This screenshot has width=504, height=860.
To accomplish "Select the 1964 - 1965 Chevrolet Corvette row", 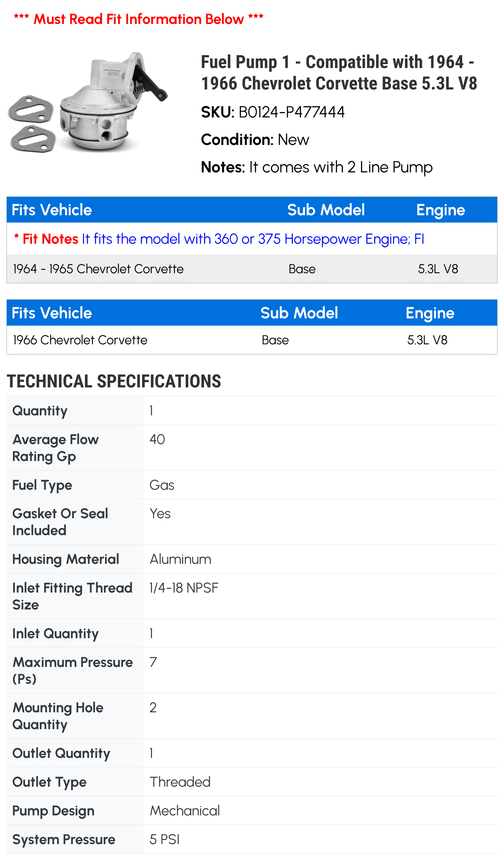I will 252,269.
